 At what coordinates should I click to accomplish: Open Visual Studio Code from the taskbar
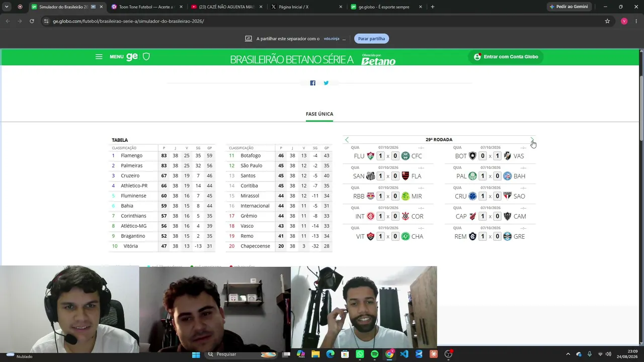click(x=404, y=354)
